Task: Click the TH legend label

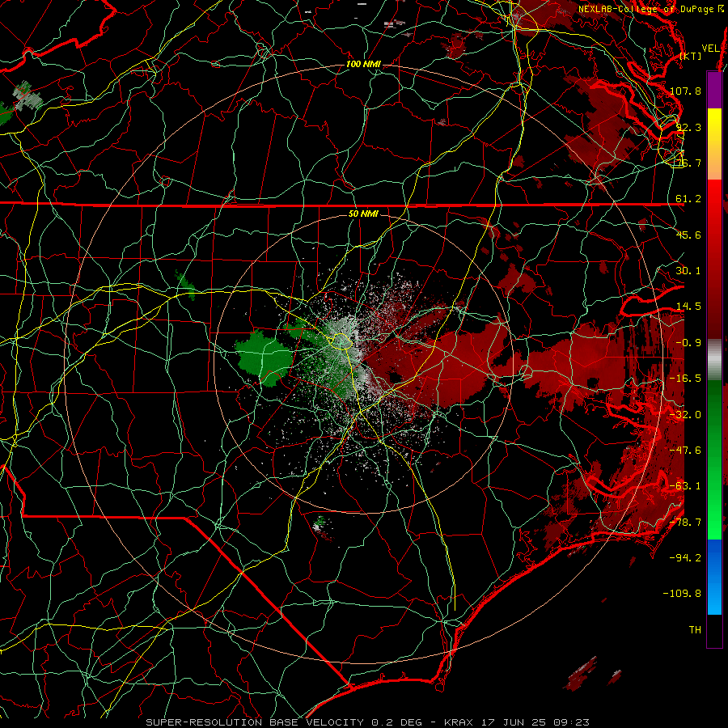Action: click(695, 630)
